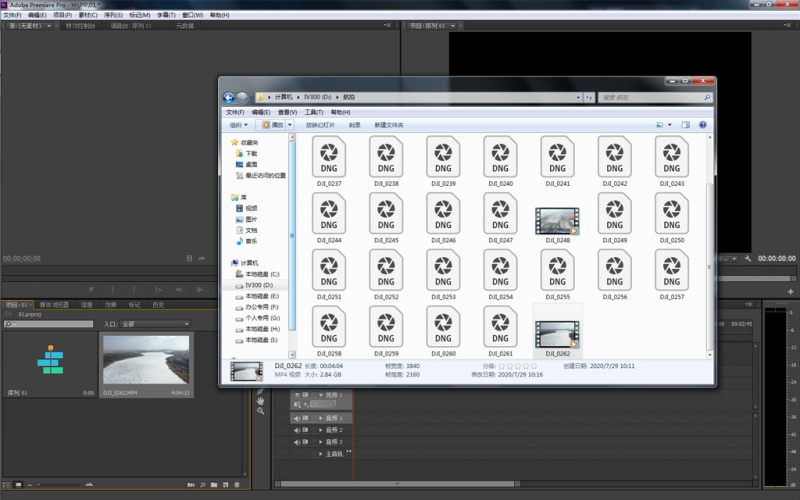The image size is (800, 500).
Task: Click the plus button editor in program monitor
Action: click(790, 292)
